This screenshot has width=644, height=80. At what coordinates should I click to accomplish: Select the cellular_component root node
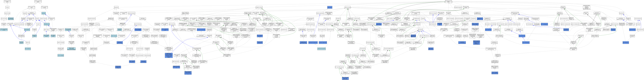38,2
